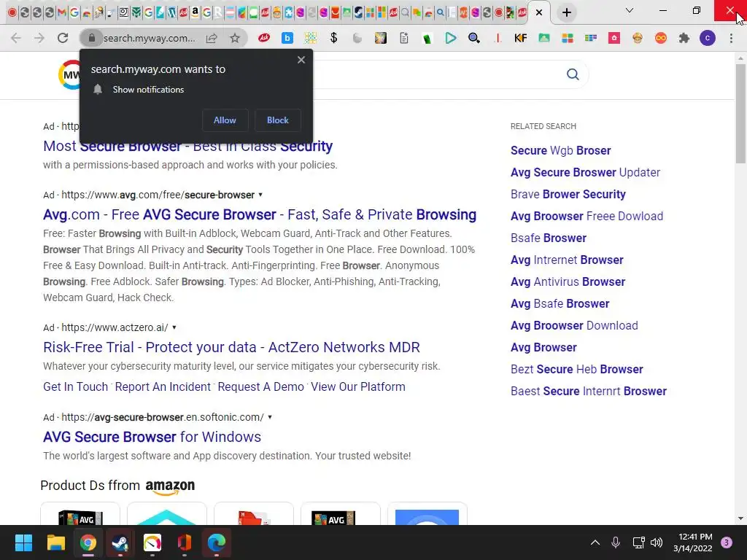Screen dimensions: 747x560
Task: Expand the actzero.ai ad dropdown arrow
Action: (x=174, y=327)
